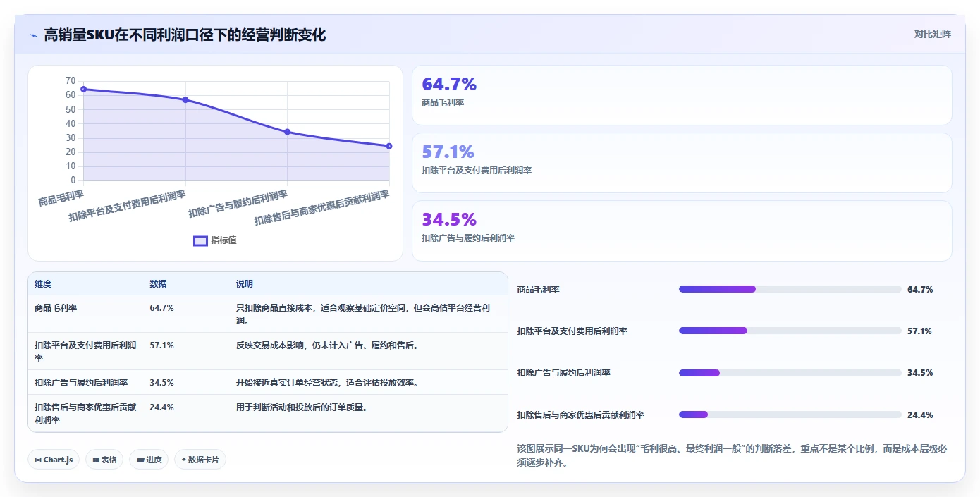980x497 pixels.
Task: Click the large 64.7% card value
Action: tap(449, 85)
